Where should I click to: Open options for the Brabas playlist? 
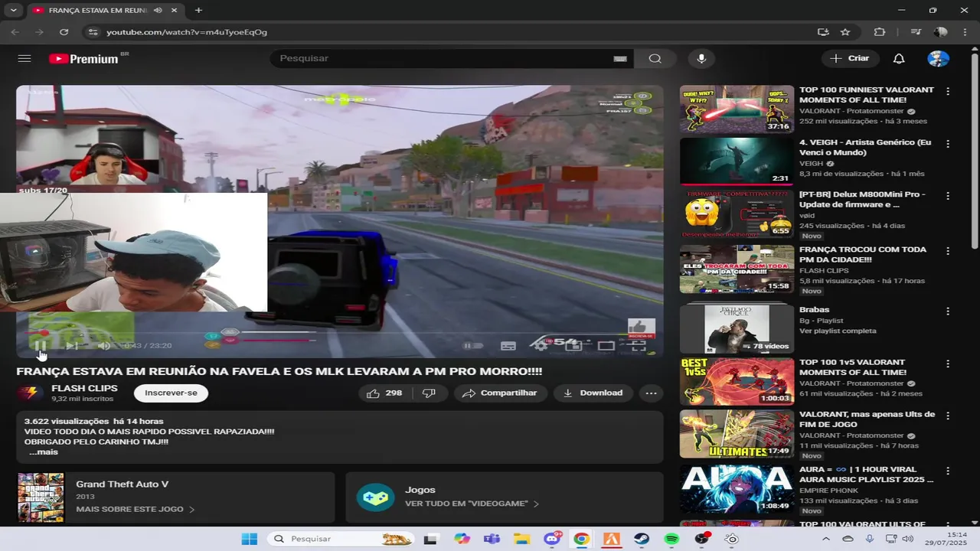pyautogui.click(x=948, y=311)
